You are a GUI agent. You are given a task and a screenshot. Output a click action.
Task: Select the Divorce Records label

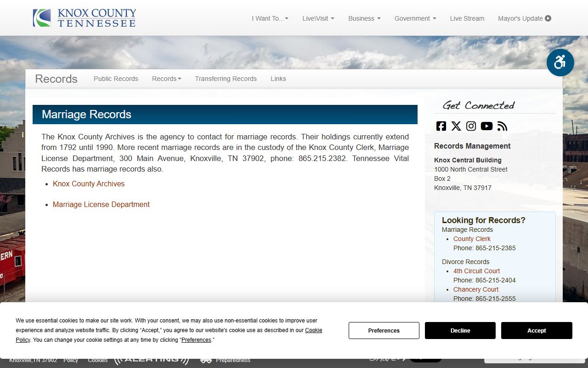pos(466,262)
